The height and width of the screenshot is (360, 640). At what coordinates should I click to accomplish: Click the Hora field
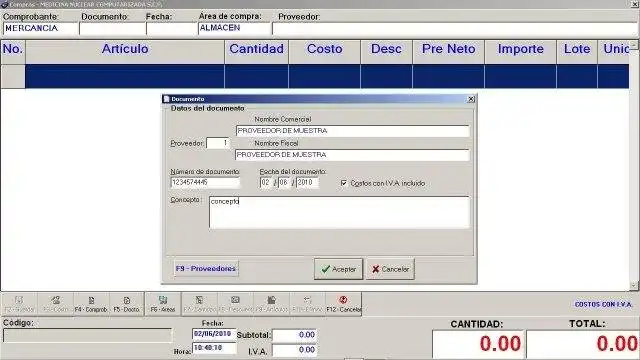tap(214, 348)
